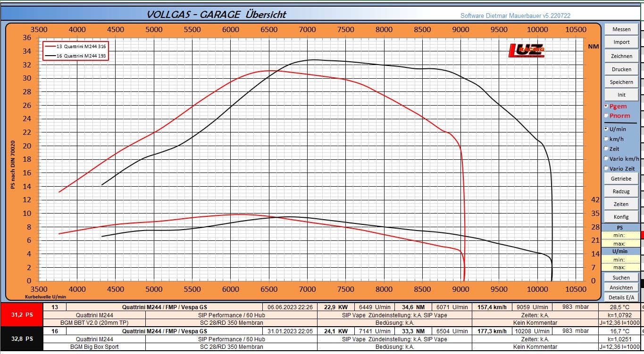Viewport: 644px width, 354px height.
Task: Click the 7141 U/min cell
Action: click(x=374, y=331)
